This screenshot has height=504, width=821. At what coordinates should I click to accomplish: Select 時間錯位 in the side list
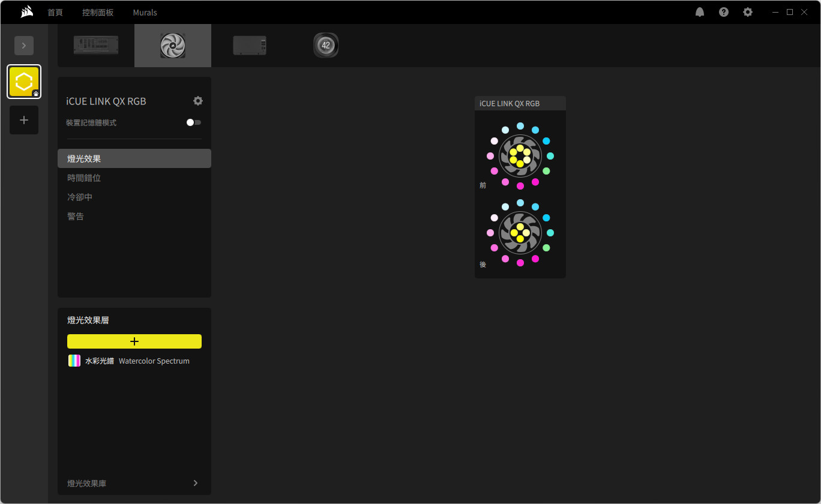pyautogui.click(x=84, y=178)
